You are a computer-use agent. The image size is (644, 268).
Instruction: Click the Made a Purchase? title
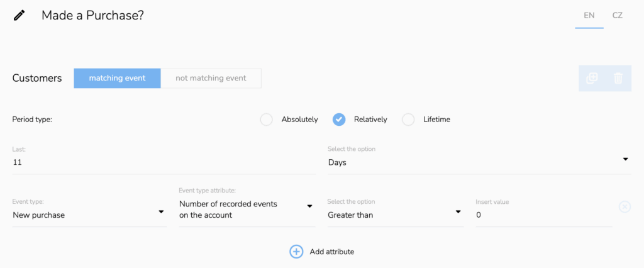coord(92,15)
